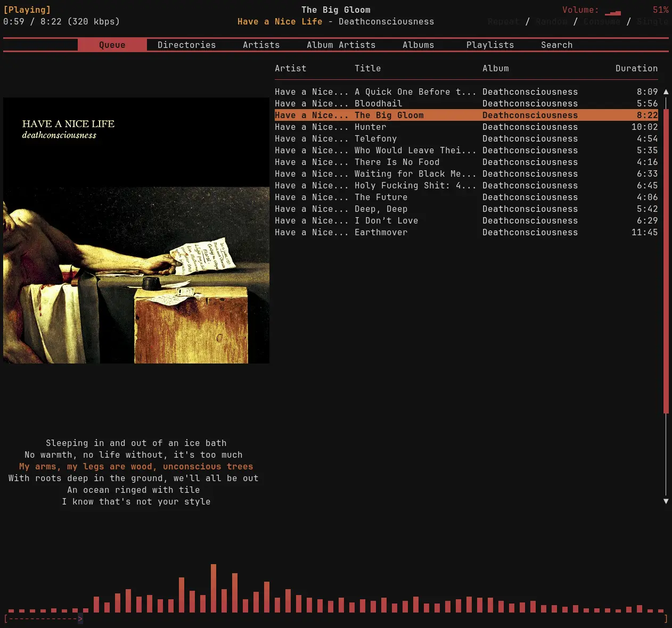
Task: Select "Bloodhail" in the queue
Action: coord(379,103)
